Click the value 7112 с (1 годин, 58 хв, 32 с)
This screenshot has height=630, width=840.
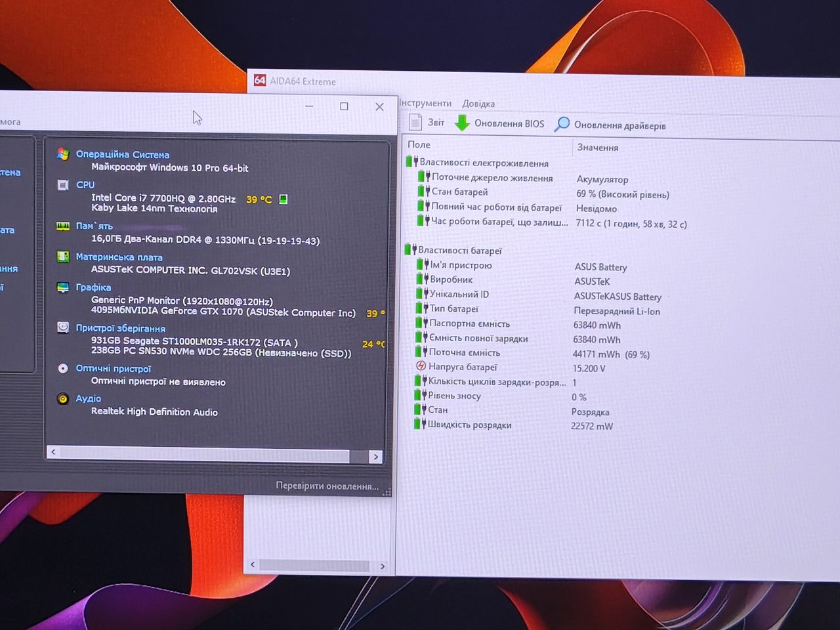(631, 224)
